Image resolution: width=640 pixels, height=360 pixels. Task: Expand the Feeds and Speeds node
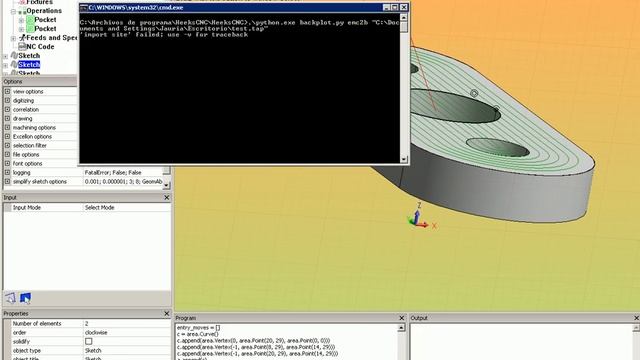pyautogui.click(x=13, y=38)
